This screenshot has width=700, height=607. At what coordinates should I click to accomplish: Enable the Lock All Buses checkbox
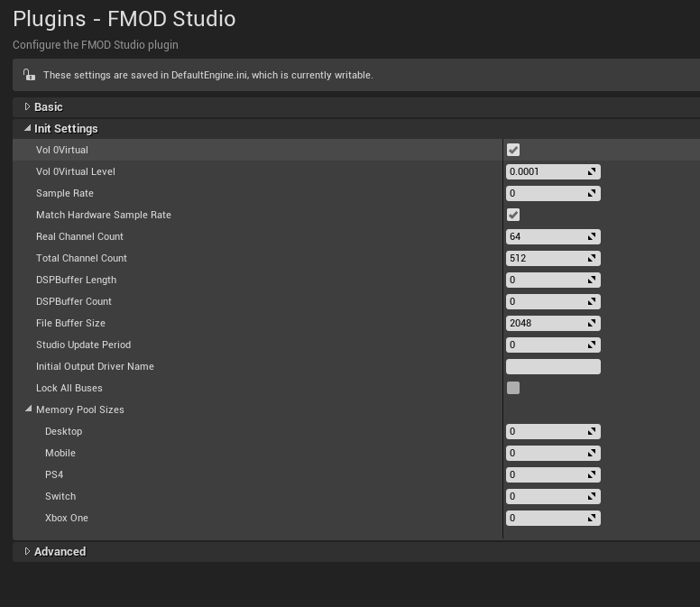513,388
